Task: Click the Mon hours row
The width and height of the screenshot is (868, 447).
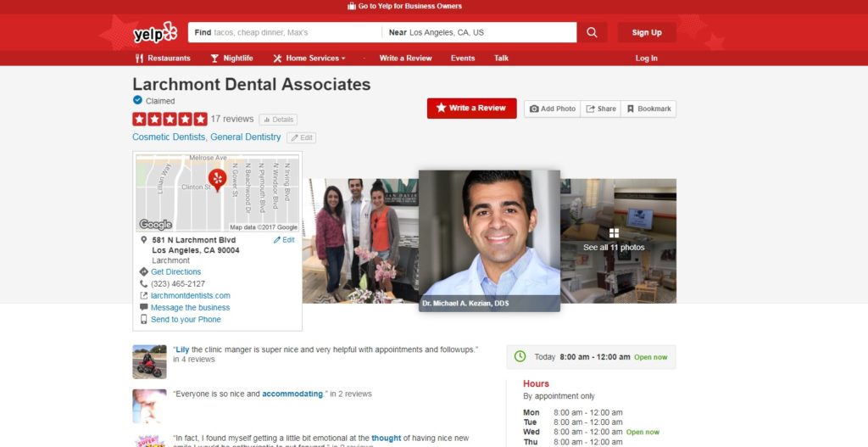Action: coord(573,413)
